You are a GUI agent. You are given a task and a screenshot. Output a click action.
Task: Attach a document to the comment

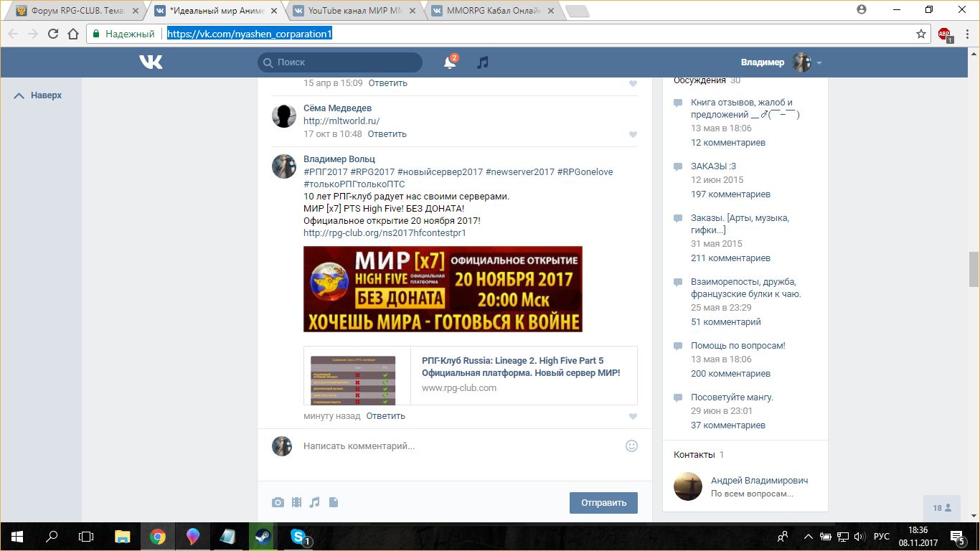point(333,503)
